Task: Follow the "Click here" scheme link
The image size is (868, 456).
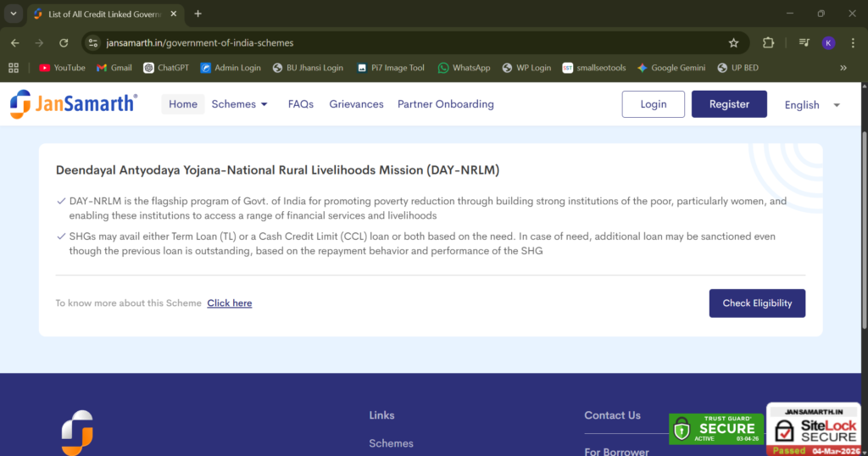Action: [229, 303]
